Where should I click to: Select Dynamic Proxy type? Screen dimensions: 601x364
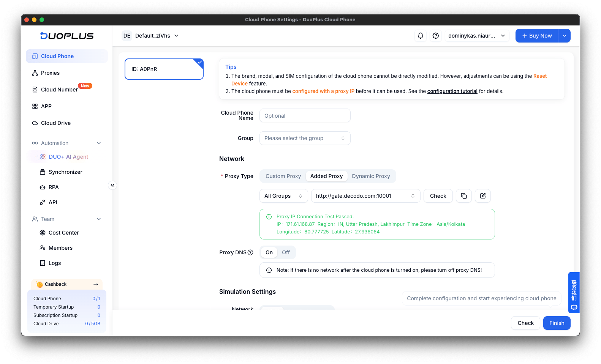pos(371,176)
